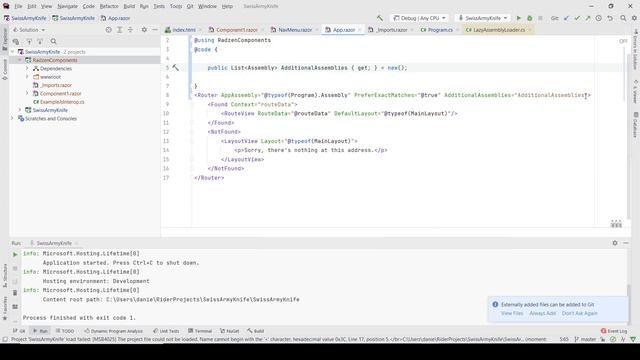Open the Unit Tests tool window

click(166, 331)
